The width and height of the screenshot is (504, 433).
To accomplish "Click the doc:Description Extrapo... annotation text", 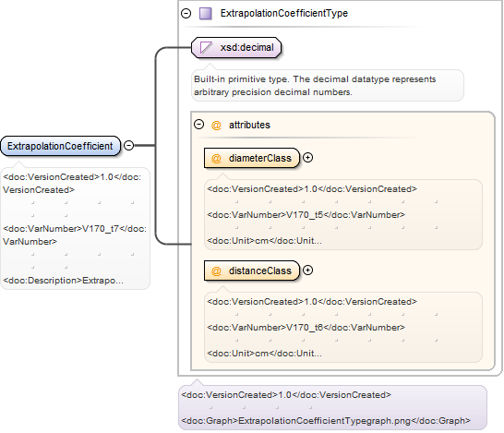I will tap(63, 281).
